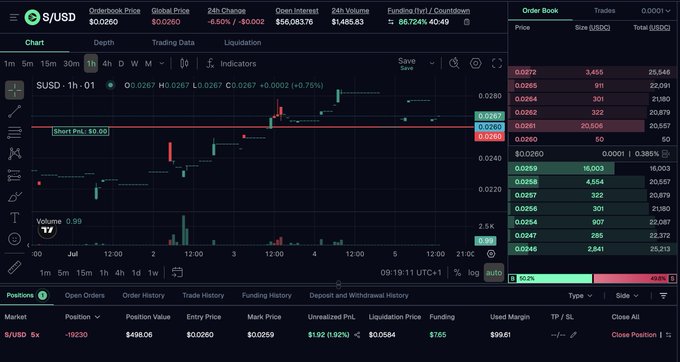
Task: Click the S/USD market logo icon
Action: pyautogui.click(x=32, y=17)
